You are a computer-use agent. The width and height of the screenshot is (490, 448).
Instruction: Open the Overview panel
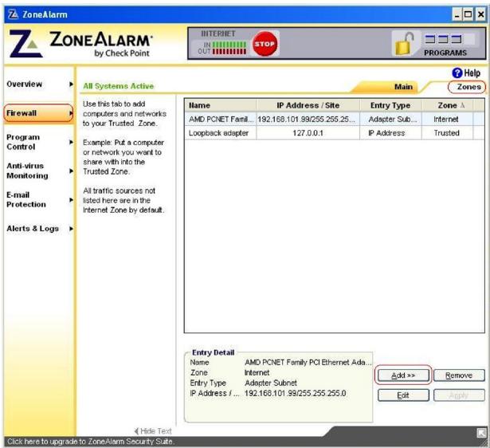25,84
